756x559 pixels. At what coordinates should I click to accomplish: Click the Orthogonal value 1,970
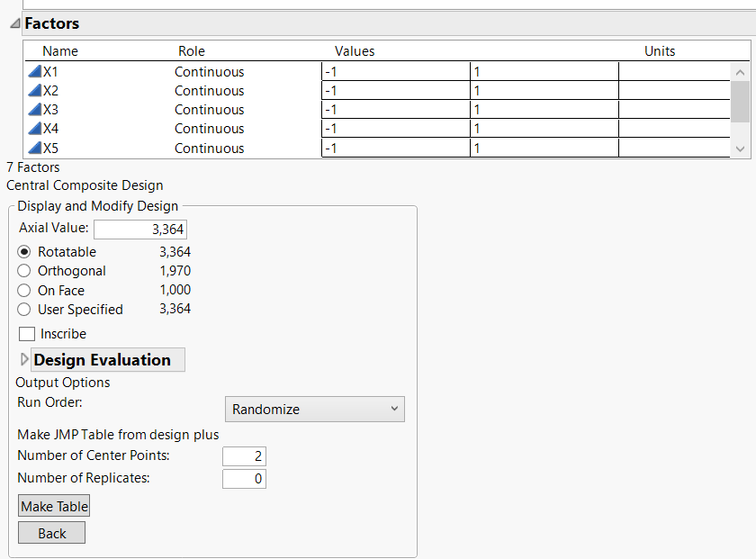(175, 271)
